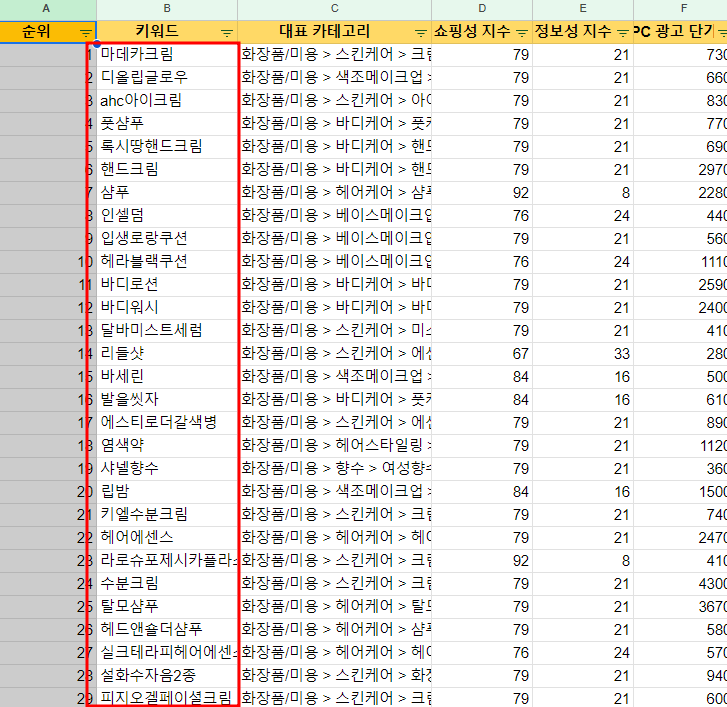Select column F header
The image size is (727, 707).
[680, 9]
